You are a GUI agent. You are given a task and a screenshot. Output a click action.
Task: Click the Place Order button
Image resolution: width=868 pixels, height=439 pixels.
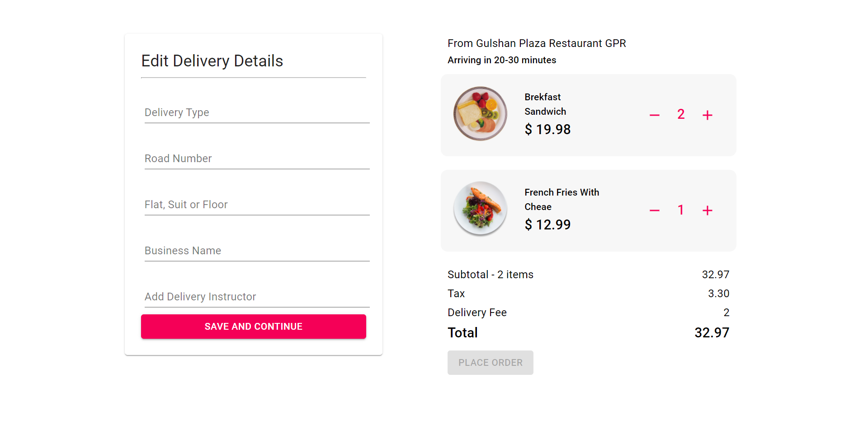coord(491,363)
